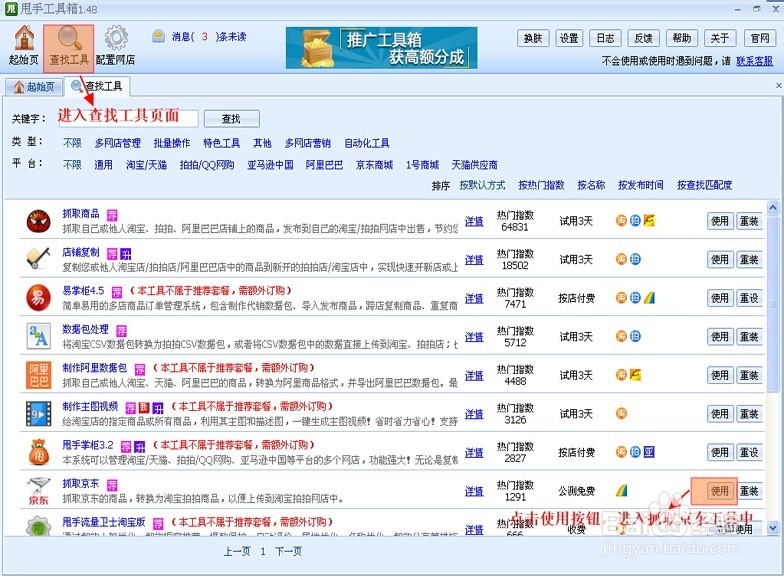Sort by 按发布时间

pos(640,186)
